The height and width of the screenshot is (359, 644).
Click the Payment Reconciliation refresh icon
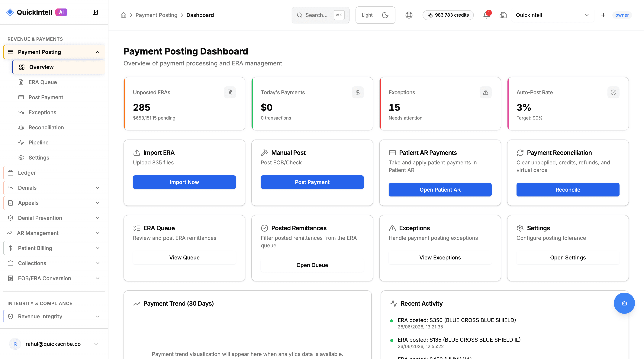520,153
